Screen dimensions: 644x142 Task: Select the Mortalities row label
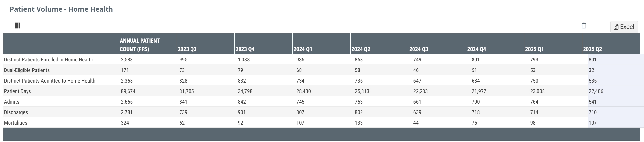click(16, 123)
